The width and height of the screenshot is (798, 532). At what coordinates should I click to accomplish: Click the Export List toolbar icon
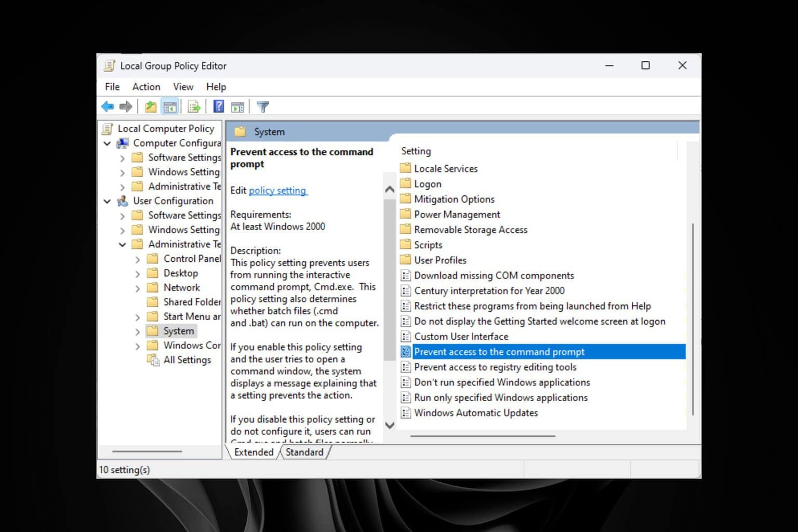[x=194, y=107]
